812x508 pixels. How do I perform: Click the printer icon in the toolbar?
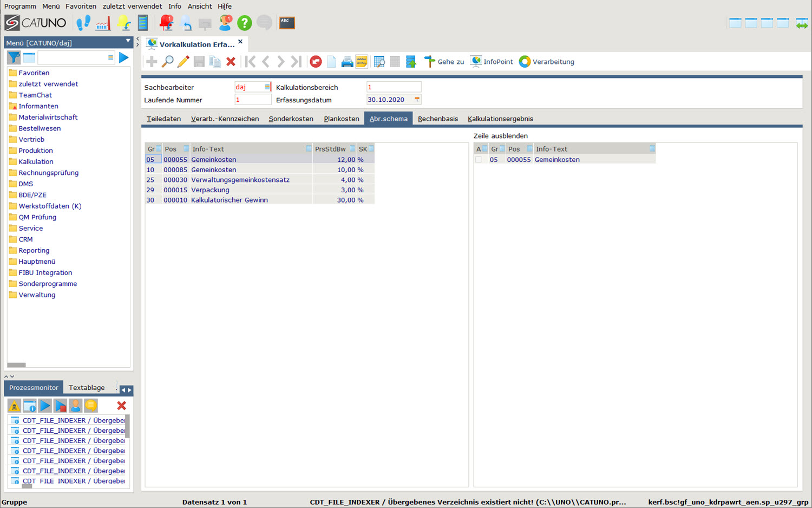pos(347,62)
